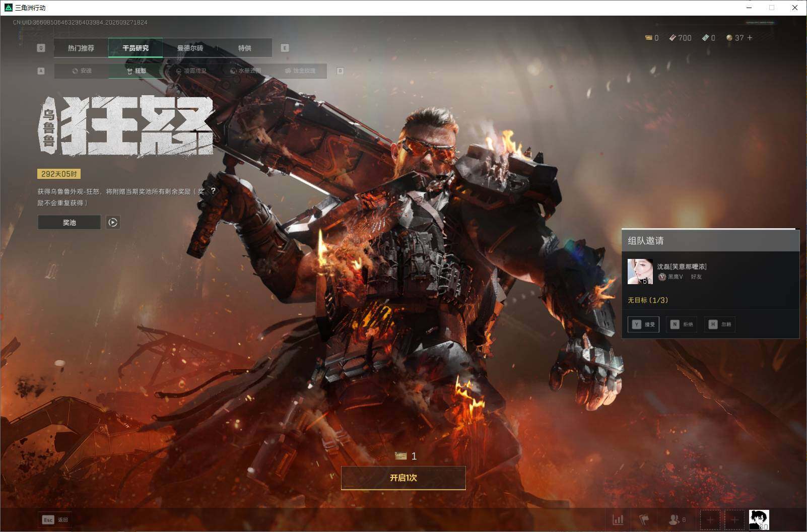Click the Q previous-tab key icon
807x532 pixels.
[41, 48]
